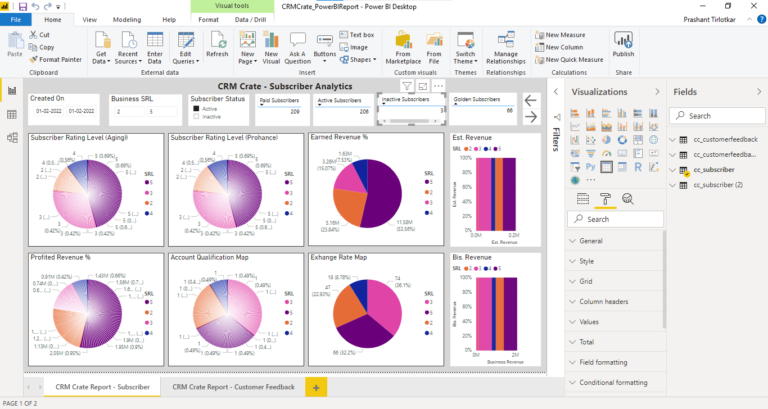Image resolution: width=768 pixels, height=409 pixels.
Task: Choose the Donut chart visualization icon
Action: (x=622, y=140)
